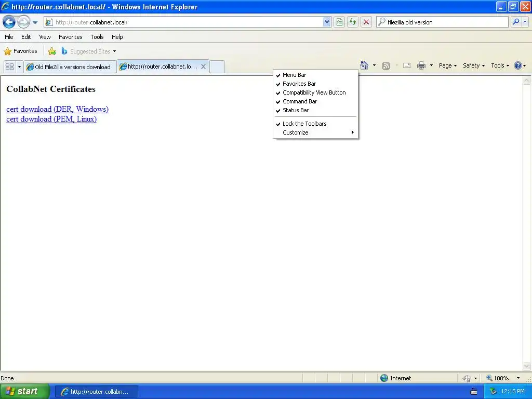Click the network tray icon near clock
Screen dimensions: 532x399
coord(493,392)
